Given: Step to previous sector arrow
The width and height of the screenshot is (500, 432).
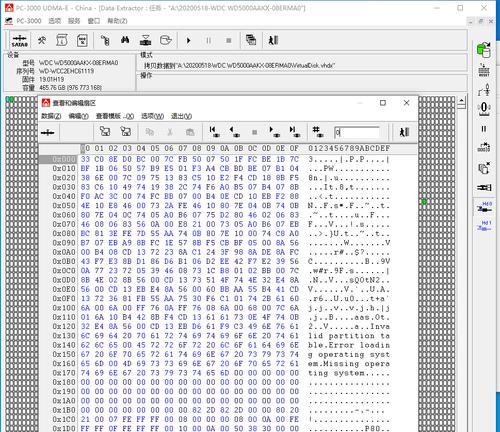Looking at the screenshot, I should pos(235,132).
